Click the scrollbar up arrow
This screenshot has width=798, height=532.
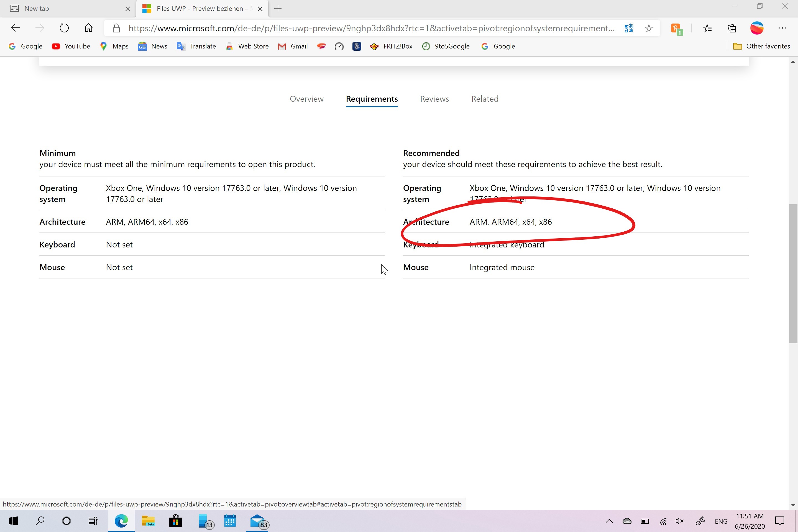793,62
